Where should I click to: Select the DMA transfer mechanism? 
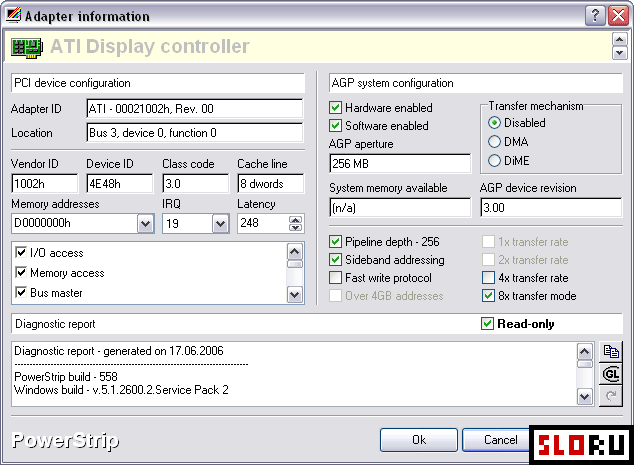(x=494, y=142)
